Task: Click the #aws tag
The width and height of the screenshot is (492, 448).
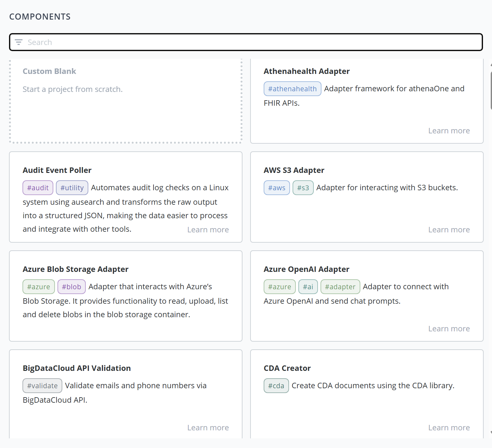Action: tap(277, 188)
